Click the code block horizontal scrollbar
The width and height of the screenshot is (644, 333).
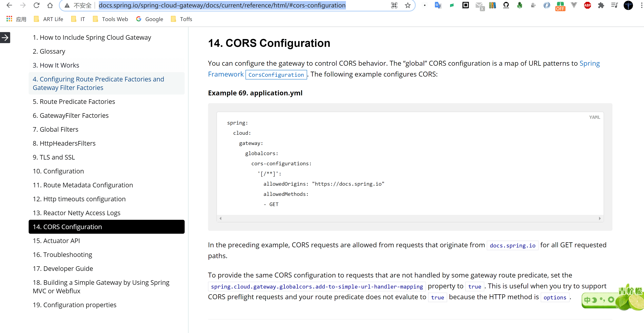pyautogui.click(x=410, y=218)
